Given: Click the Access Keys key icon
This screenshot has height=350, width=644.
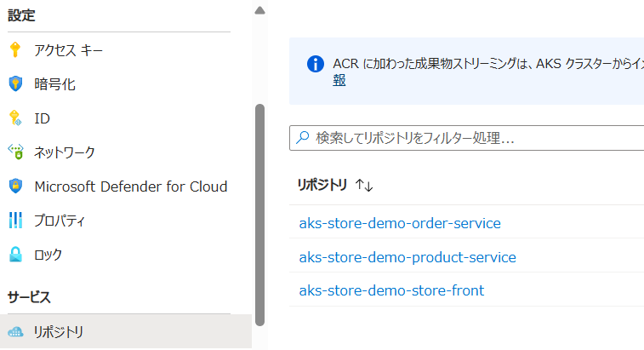Looking at the screenshot, I should point(15,49).
